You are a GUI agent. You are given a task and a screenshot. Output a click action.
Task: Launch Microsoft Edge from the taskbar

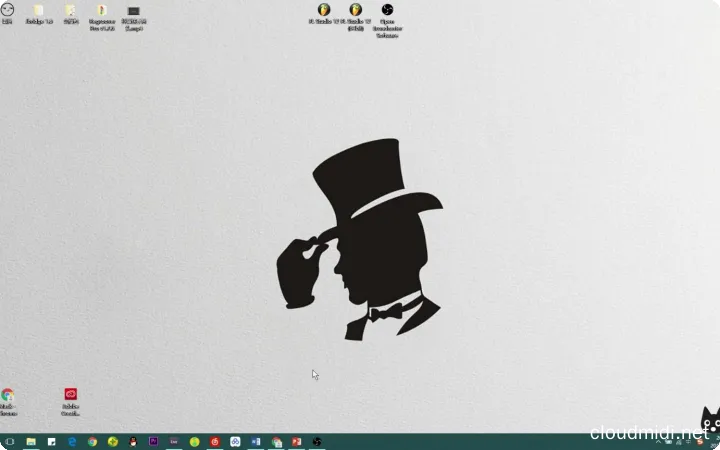72,441
